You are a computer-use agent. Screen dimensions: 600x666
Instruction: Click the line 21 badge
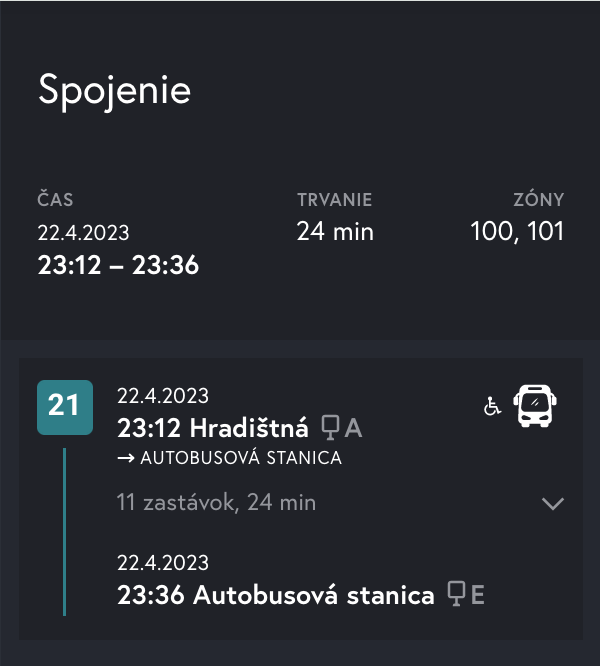[x=65, y=407]
